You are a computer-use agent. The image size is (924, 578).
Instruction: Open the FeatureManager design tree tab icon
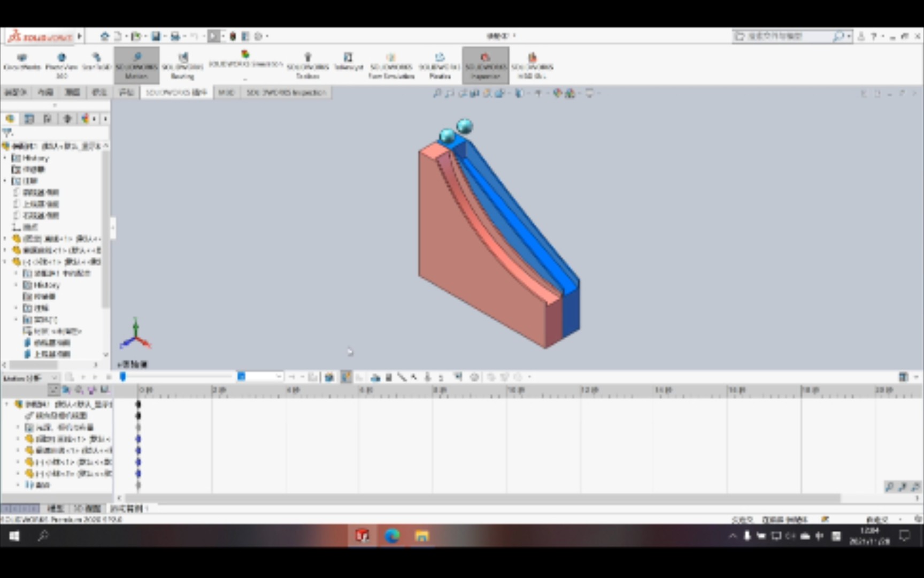tap(10, 119)
